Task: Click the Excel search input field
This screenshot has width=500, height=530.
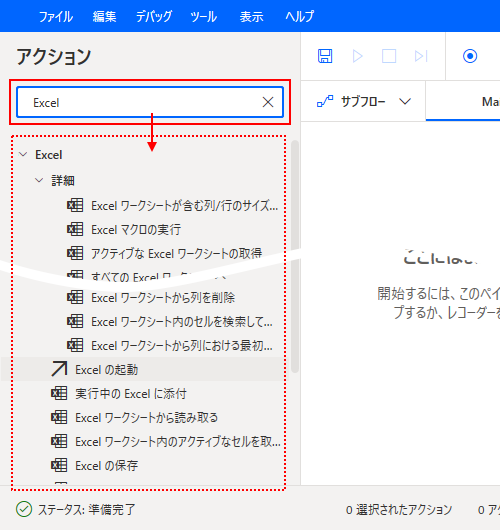Action: click(150, 102)
